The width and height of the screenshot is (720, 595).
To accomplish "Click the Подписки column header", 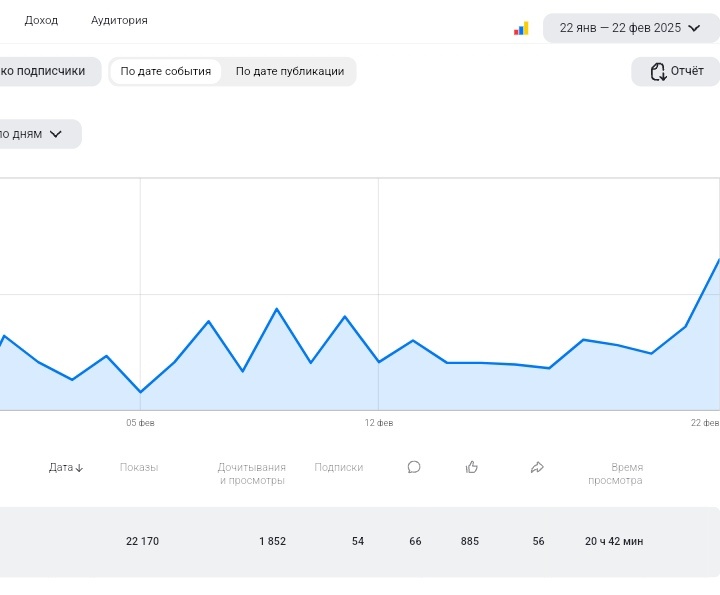I will [x=338, y=467].
